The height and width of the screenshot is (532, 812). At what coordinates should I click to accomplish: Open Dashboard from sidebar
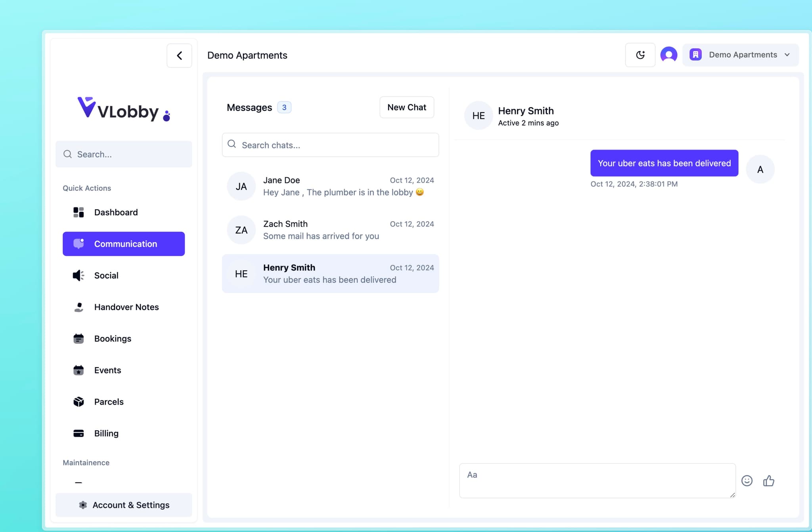124,212
